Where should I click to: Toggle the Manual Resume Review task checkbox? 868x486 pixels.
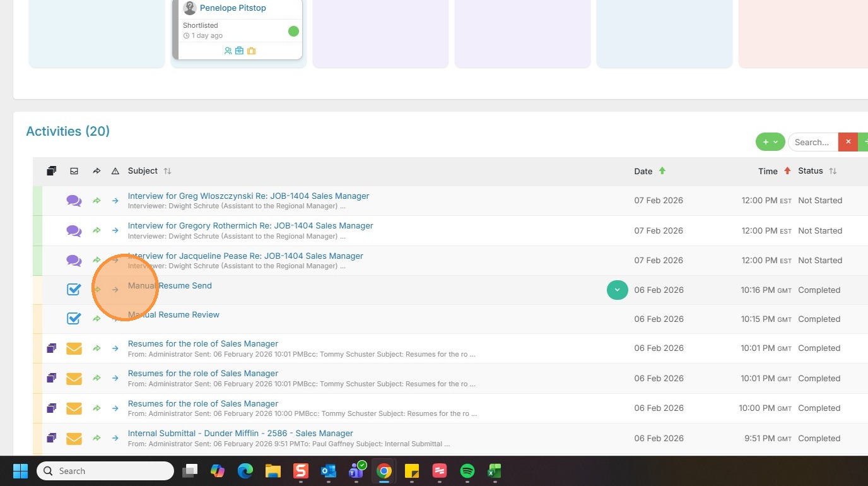(74, 319)
